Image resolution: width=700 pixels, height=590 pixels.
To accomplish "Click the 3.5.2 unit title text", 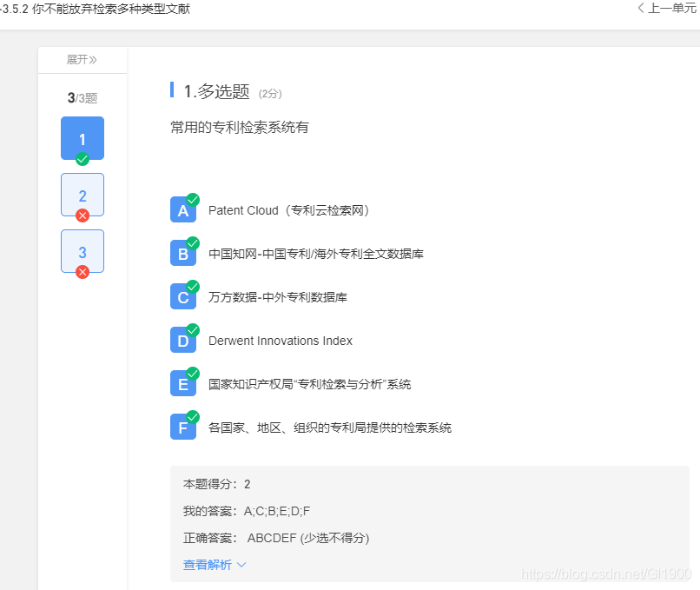I will (x=96, y=9).
